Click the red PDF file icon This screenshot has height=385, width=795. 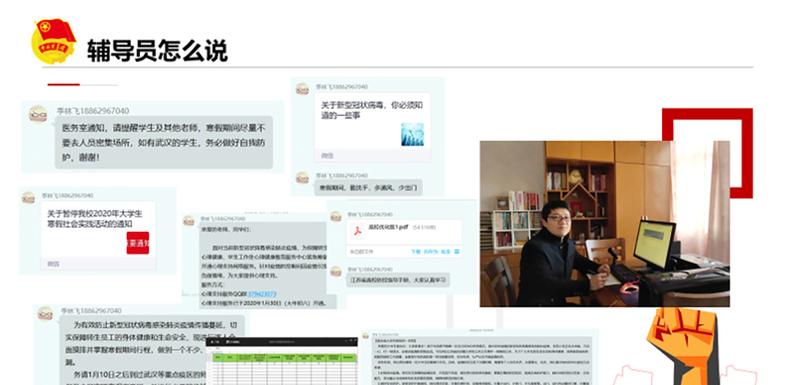click(x=358, y=231)
